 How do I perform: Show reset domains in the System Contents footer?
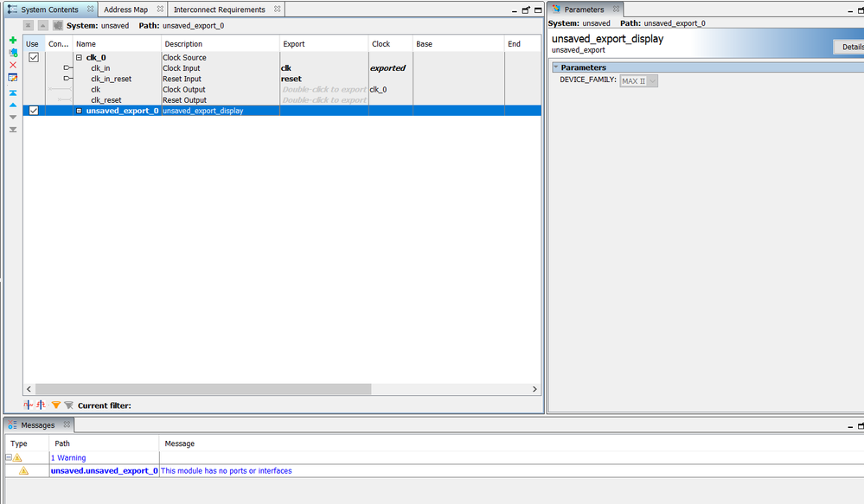pos(42,405)
